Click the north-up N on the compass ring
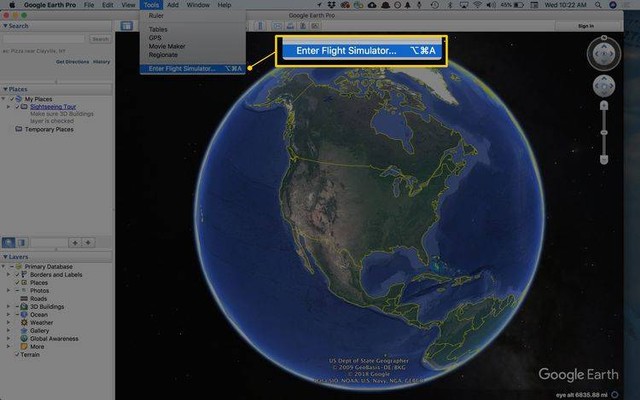 coord(604,38)
